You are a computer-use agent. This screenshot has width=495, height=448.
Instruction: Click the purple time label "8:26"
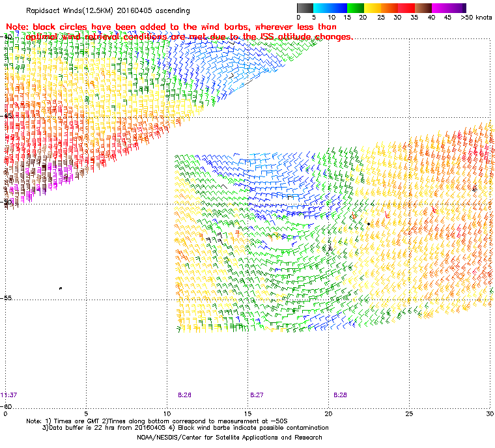(185, 395)
